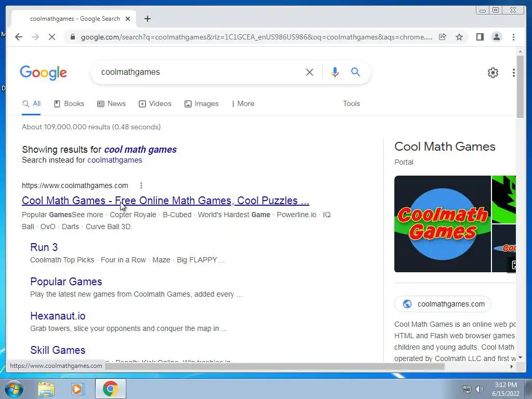532x399 pixels.
Task: Click the horizontal scrollbar right arrow
Action: click(512, 366)
